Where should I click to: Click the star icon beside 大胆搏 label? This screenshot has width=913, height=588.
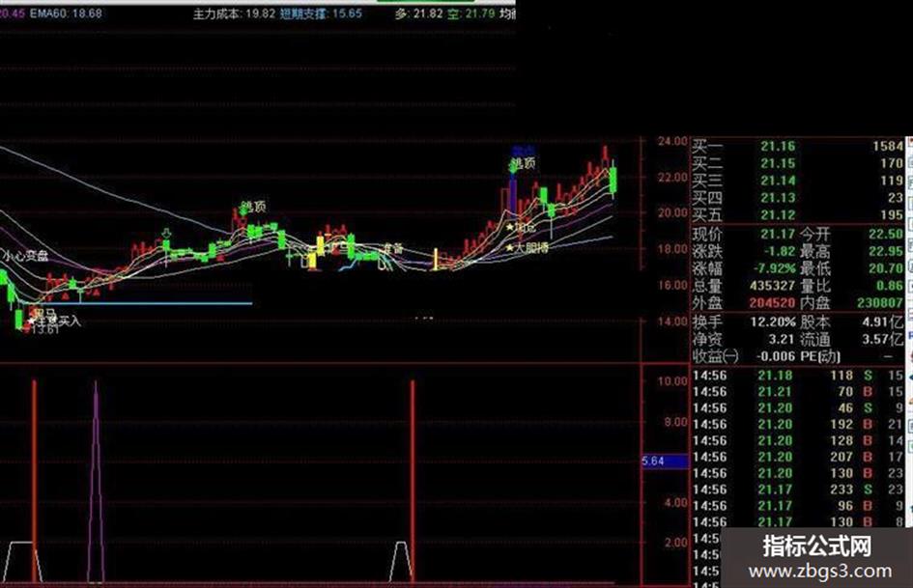[x=509, y=247]
